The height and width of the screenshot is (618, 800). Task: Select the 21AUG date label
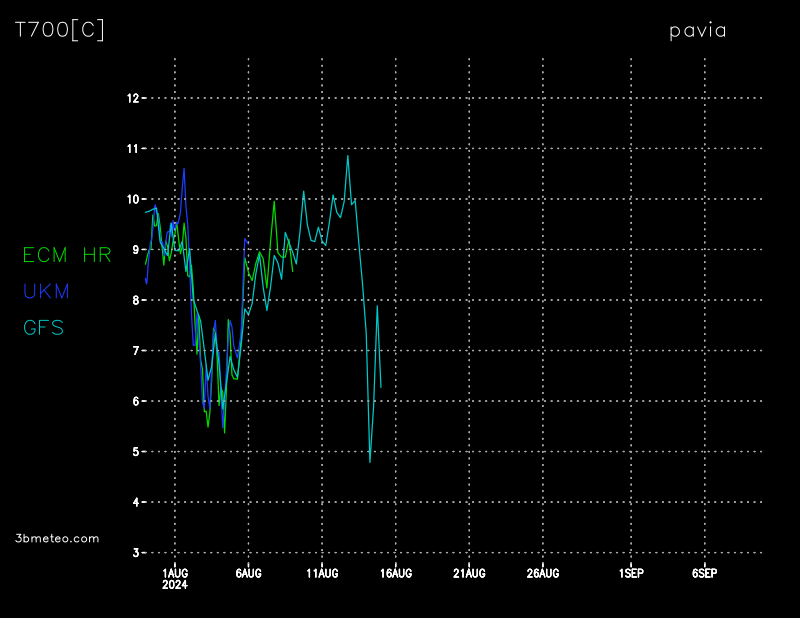[x=469, y=573]
